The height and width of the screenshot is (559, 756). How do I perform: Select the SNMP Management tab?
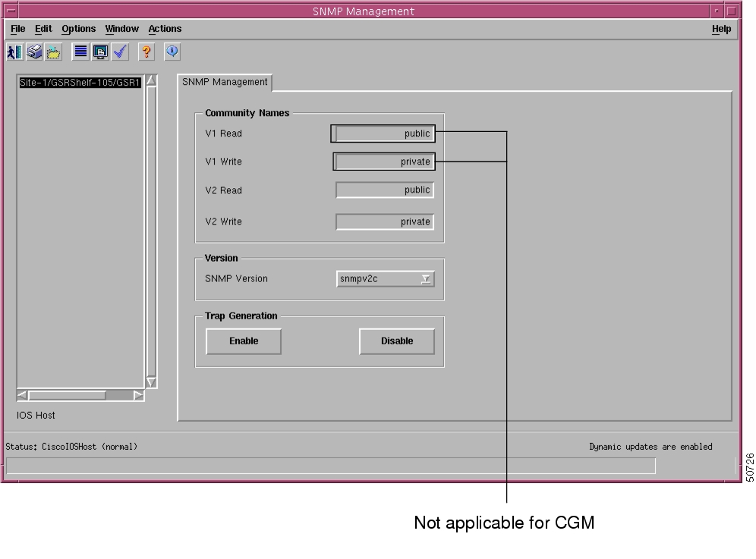click(x=225, y=82)
